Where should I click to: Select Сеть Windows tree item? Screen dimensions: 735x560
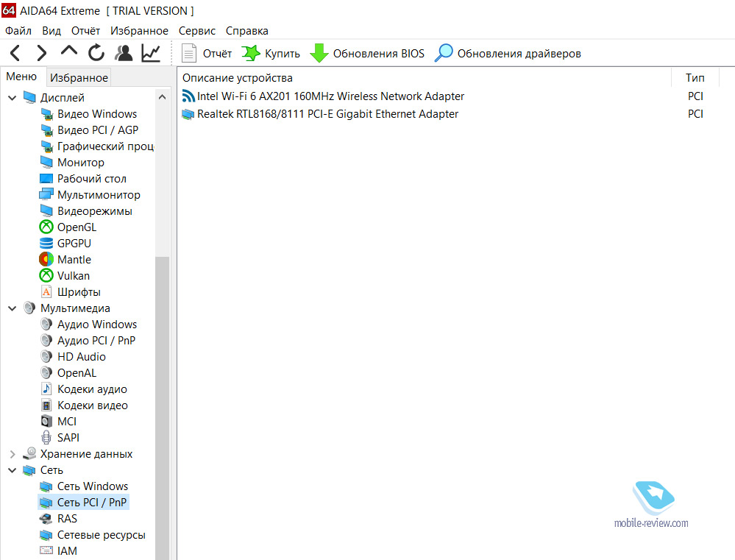pos(93,486)
